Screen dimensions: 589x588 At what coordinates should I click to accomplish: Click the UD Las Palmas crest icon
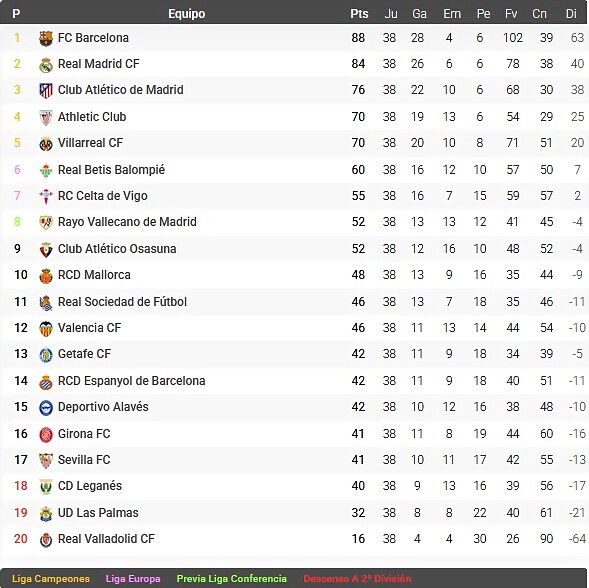pos(46,514)
